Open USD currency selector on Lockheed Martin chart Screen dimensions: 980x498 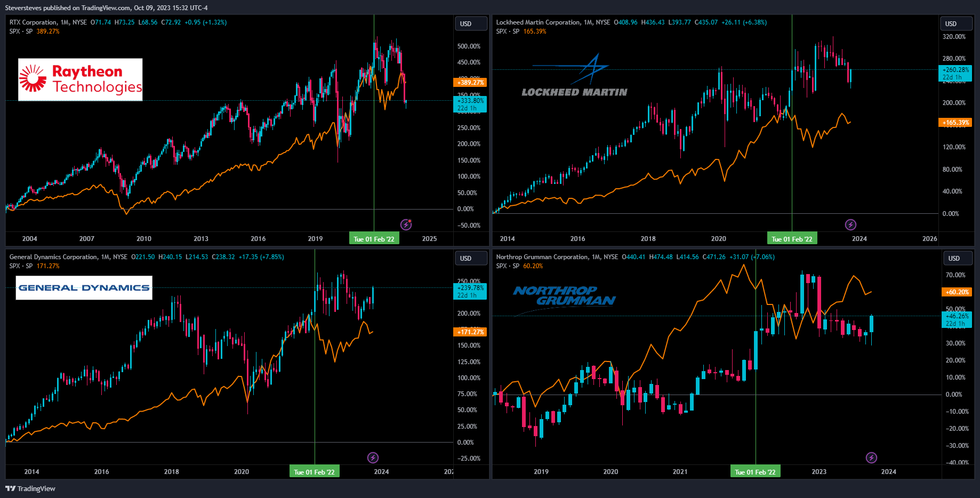(x=956, y=23)
